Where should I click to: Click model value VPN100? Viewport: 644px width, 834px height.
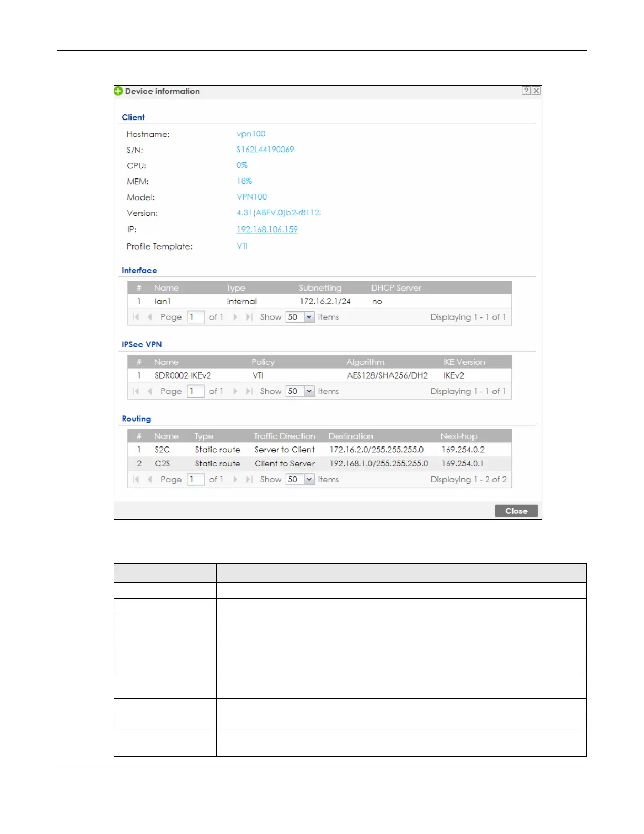(x=251, y=197)
